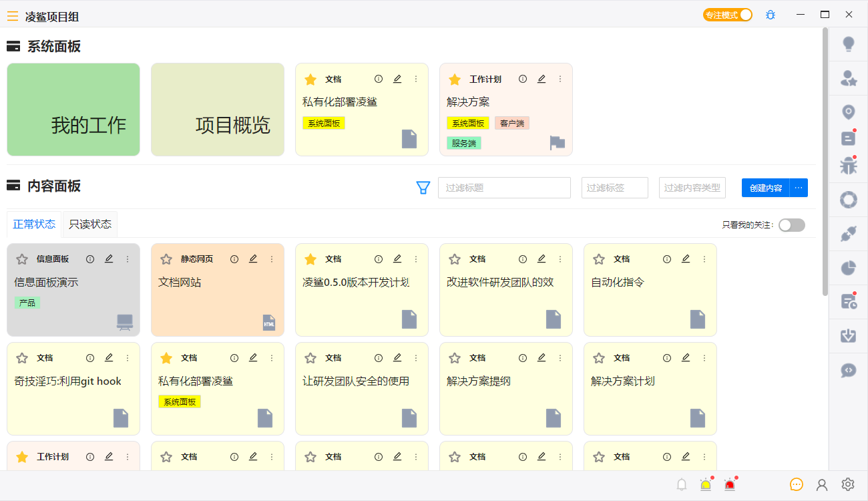Image resolution: width=868 pixels, height=501 pixels.
Task: Click the bug report icon in title bar
Action: click(771, 15)
